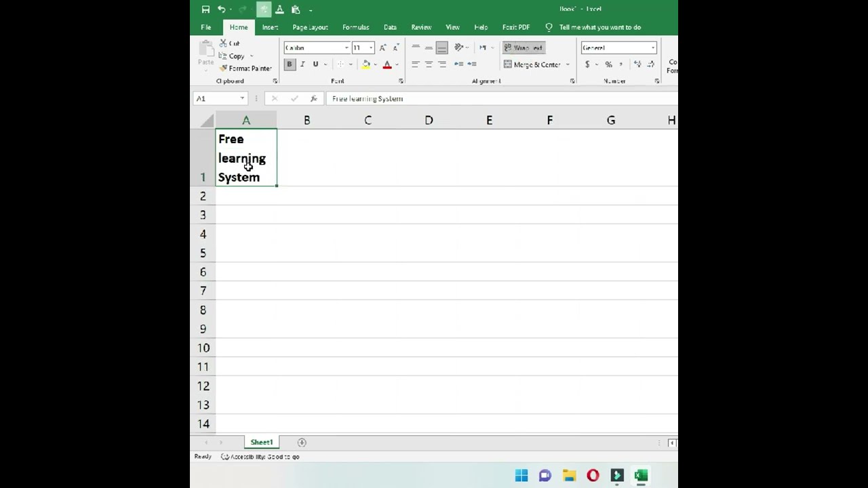Toggle Italic formatting

302,64
